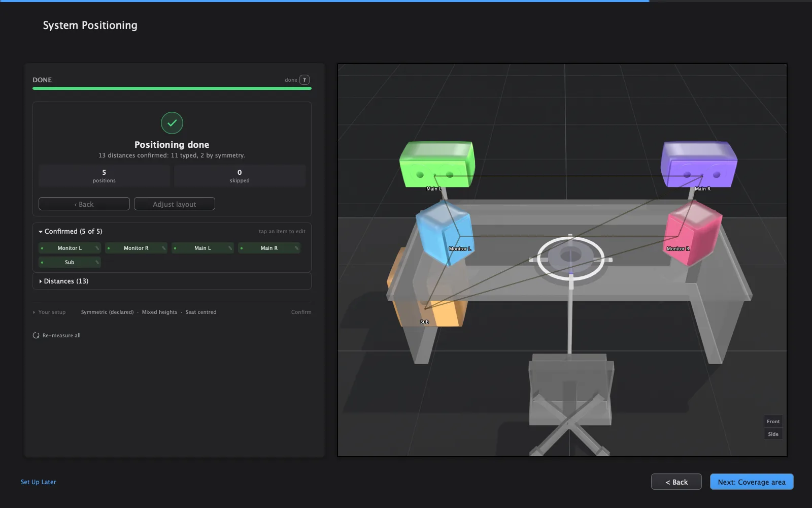The width and height of the screenshot is (812, 508).
Task: Click 'Mixed heights' setup text
Action: pos(159,312)
